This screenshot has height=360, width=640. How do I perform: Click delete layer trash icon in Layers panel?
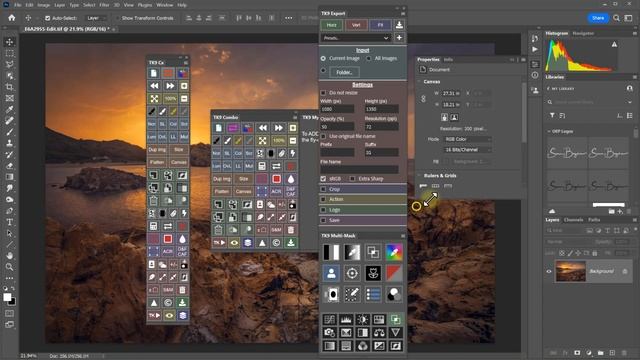tap(624, 353)
